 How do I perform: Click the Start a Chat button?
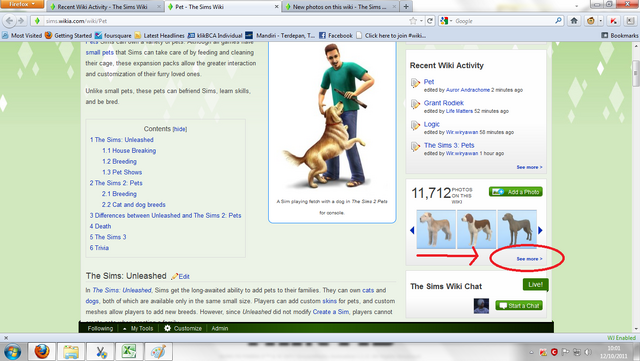519,305
